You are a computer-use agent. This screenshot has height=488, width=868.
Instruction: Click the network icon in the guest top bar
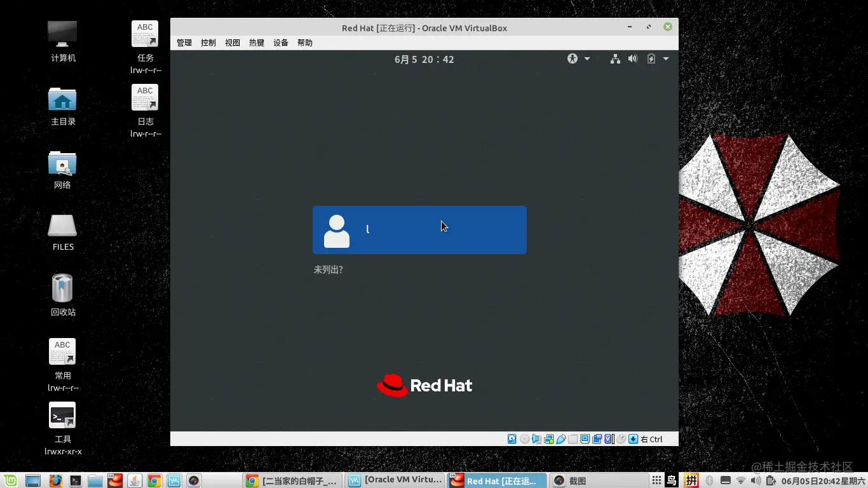click(615, 59)
